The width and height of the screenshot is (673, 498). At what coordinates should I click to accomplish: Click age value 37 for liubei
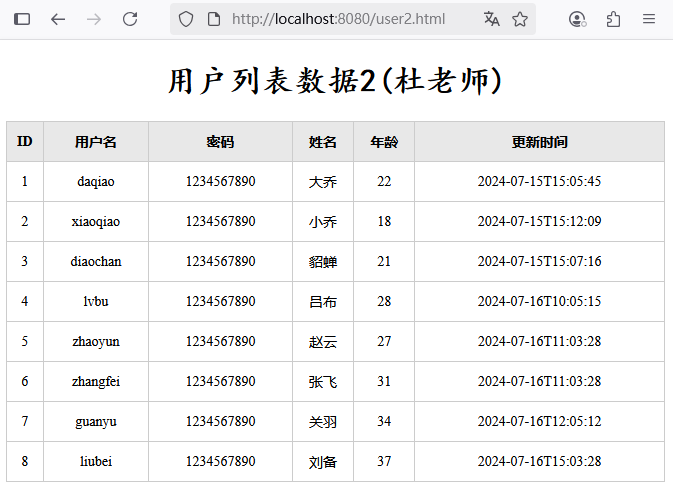pos(384,462)
